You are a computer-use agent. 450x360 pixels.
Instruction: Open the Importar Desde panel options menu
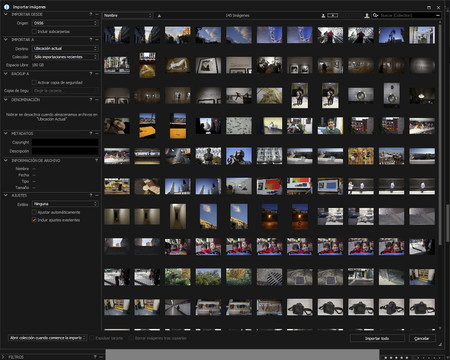pyautogui.click(x=97, y=14)
